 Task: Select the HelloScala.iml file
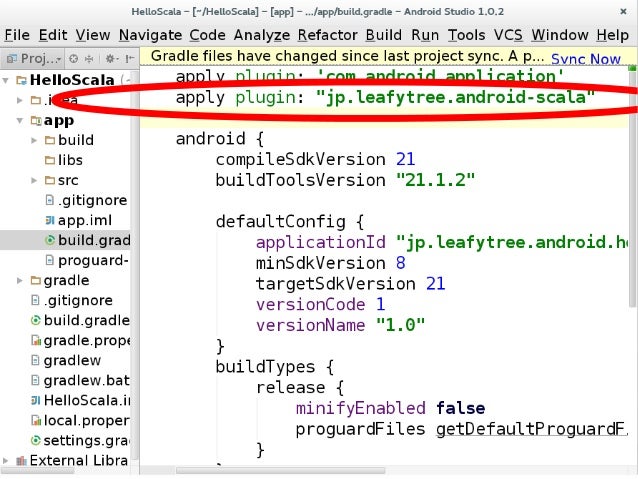tap(87, 400)
